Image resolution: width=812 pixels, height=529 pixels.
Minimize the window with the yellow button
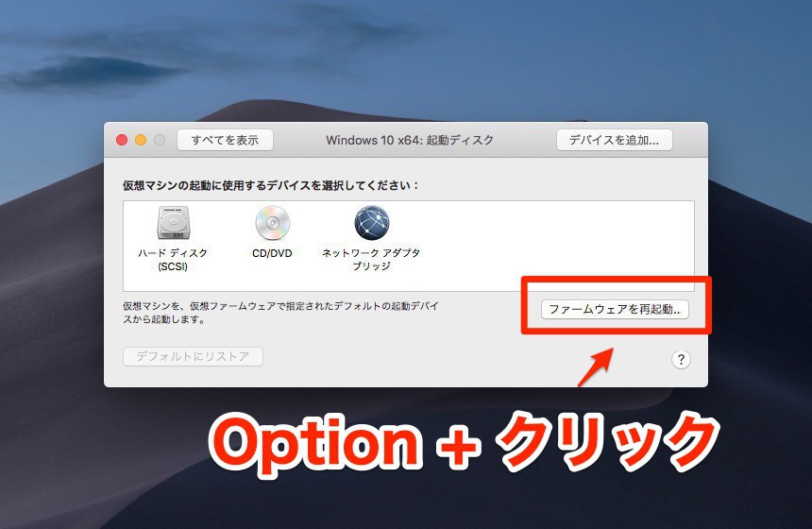[x=141, y=140]
